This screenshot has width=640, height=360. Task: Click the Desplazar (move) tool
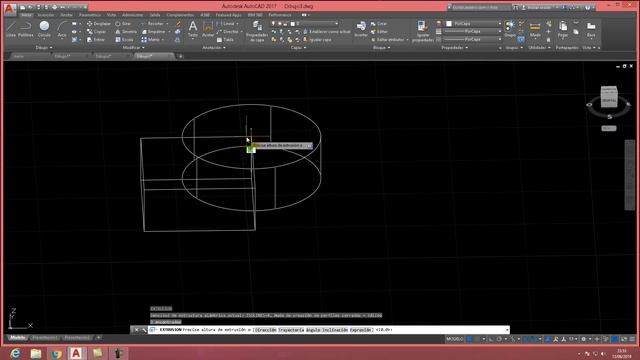pos(99,24)
